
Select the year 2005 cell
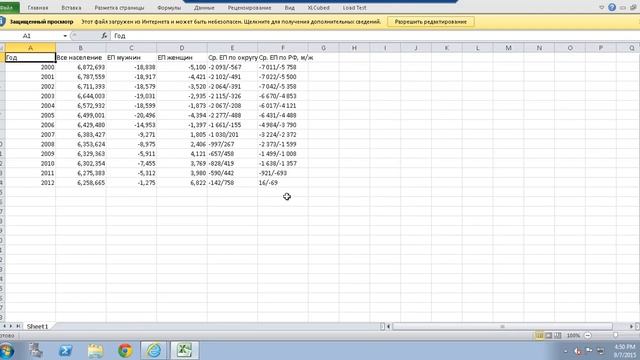(x=30, y=116)
